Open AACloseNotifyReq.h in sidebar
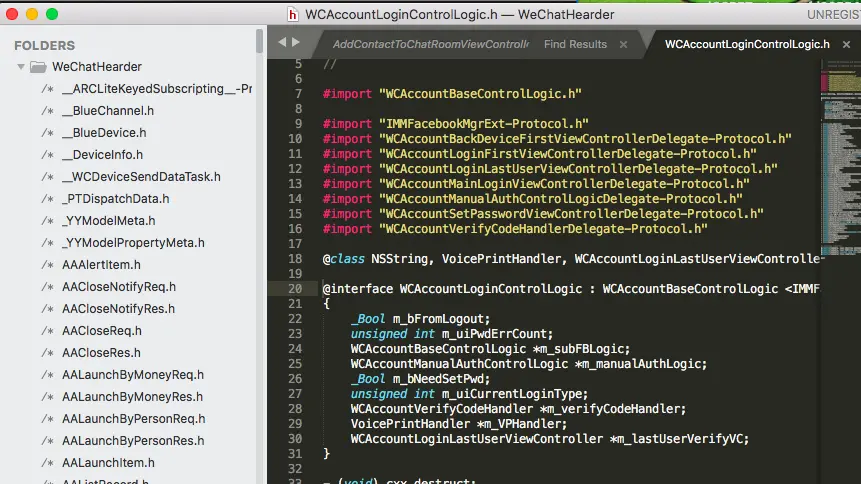The width and height of the screenshot is (861, 484). point(119,287)
